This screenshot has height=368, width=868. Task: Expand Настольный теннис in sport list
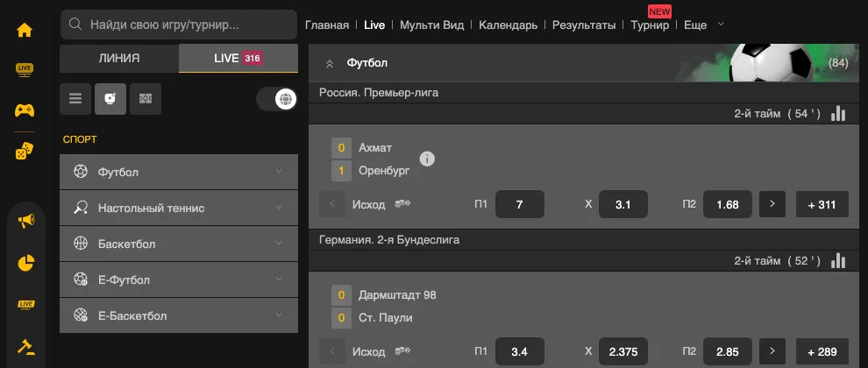pyautogui.click(x=179, y=208)
